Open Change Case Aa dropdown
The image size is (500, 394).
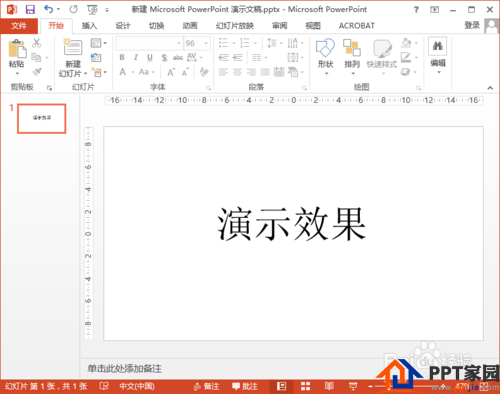coord(147,72)
